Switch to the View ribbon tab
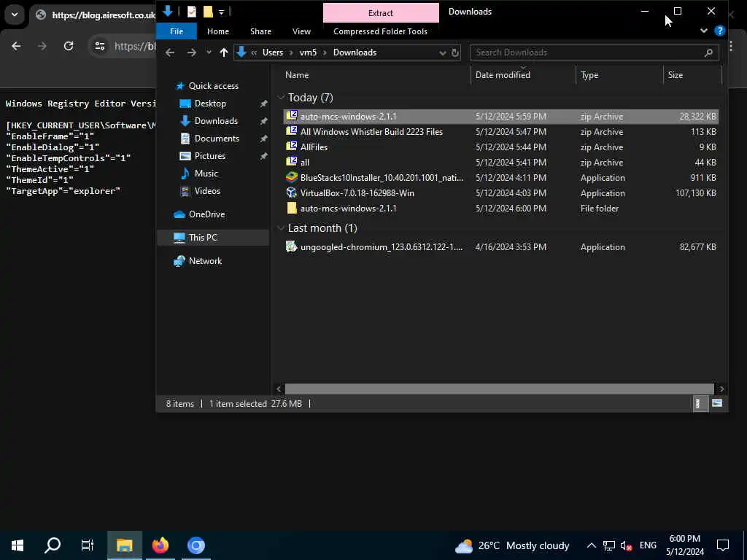 pos(301,31)
